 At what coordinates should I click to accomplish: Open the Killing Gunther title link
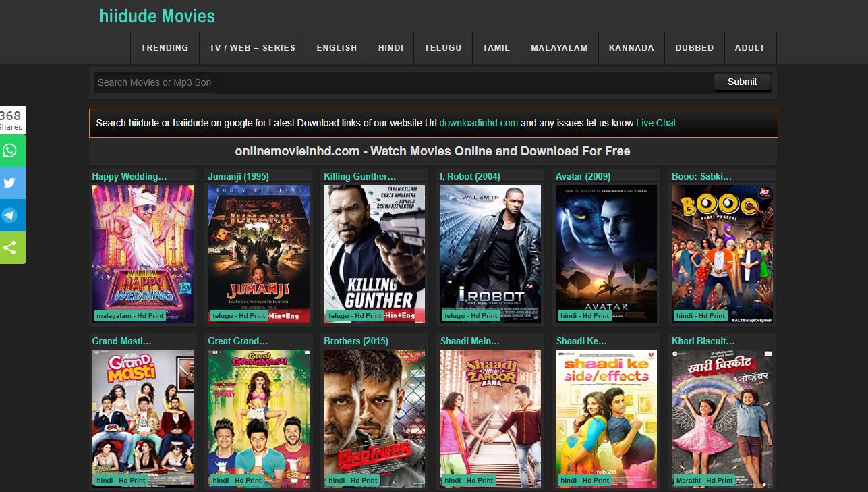360,176
